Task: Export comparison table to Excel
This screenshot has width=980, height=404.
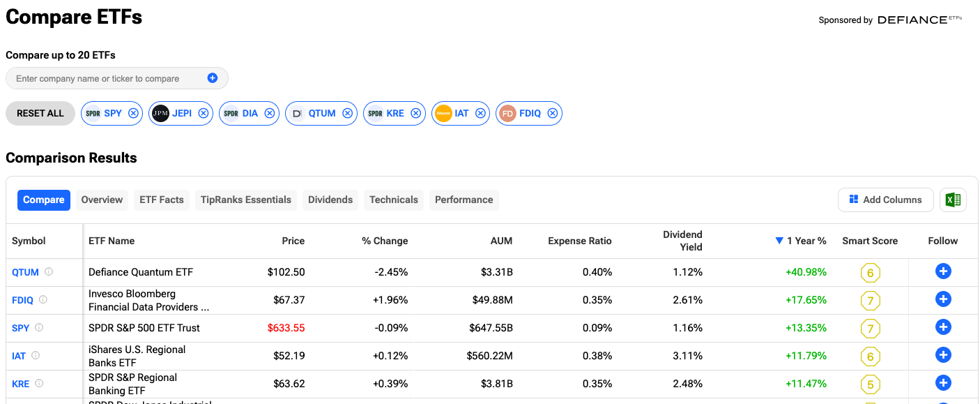Action: pyautogui.click(x=953, y=200)
